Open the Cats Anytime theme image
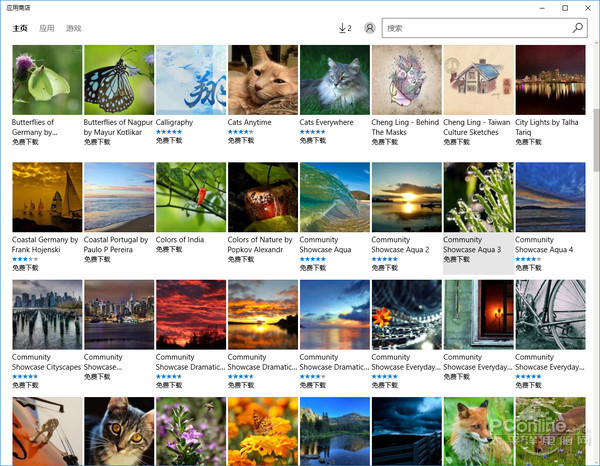This screenshot has height=466, width=600. 263,80
